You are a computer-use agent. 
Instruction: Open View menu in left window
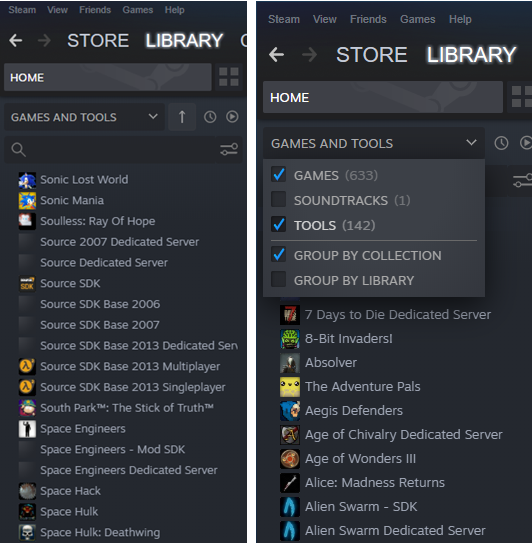click(57, 10)
